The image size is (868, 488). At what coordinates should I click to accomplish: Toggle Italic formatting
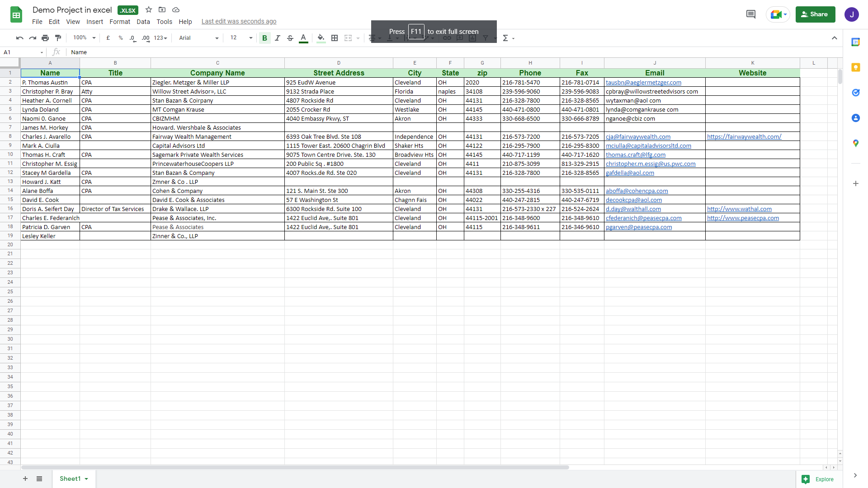(x=278, y=38)
